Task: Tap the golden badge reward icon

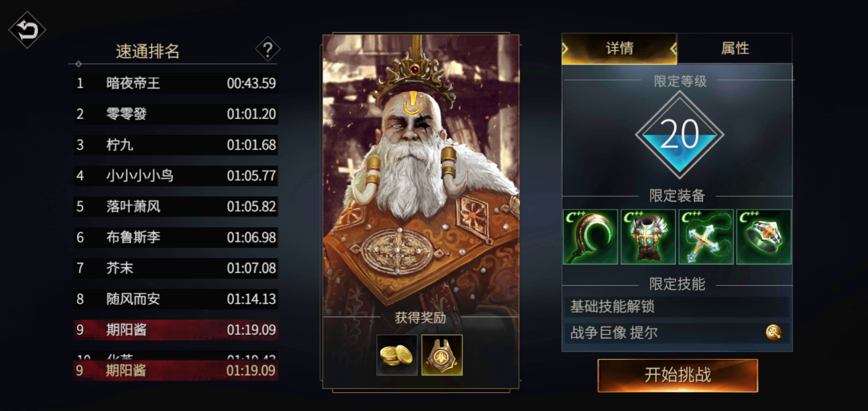Action: click(x=442, y=355)
